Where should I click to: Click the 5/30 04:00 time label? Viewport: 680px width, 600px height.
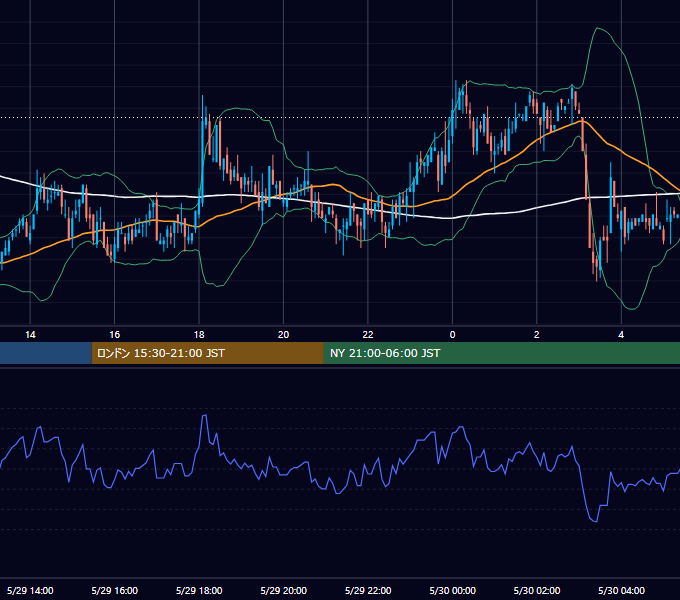click(621, 590)
